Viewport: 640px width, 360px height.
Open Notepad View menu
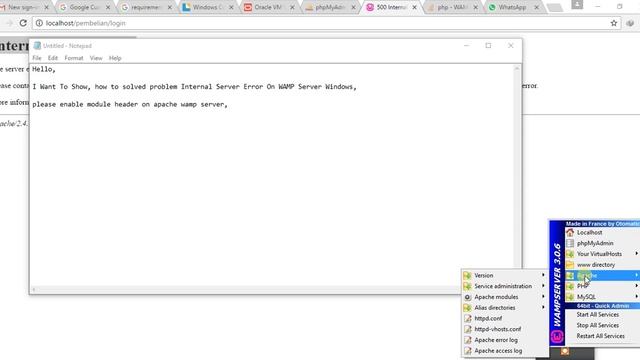click(x=96, y=58)
